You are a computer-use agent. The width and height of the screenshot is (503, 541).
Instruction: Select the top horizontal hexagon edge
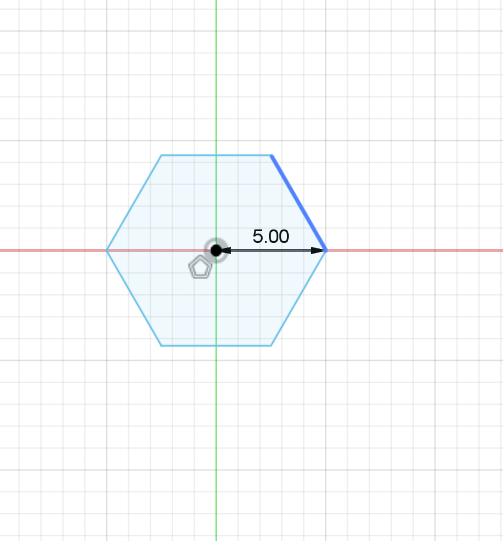click(x=216, y=155)
